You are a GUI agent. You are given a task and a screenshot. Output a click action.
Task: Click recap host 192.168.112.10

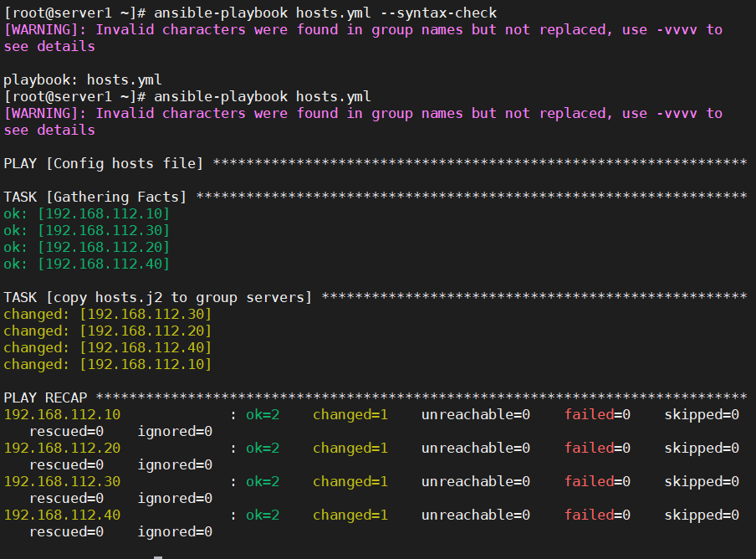62,414
